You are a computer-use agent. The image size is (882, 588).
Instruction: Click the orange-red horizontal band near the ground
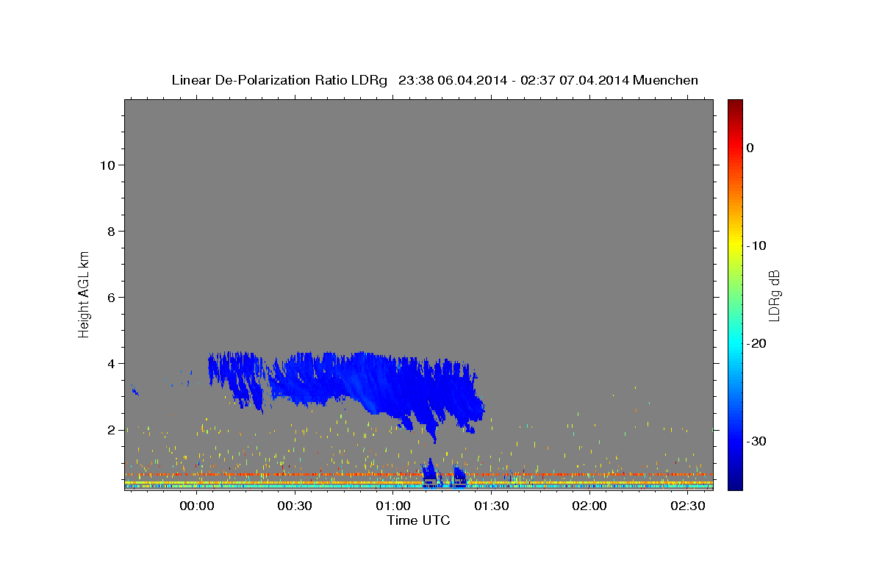[x=418, y=475]
